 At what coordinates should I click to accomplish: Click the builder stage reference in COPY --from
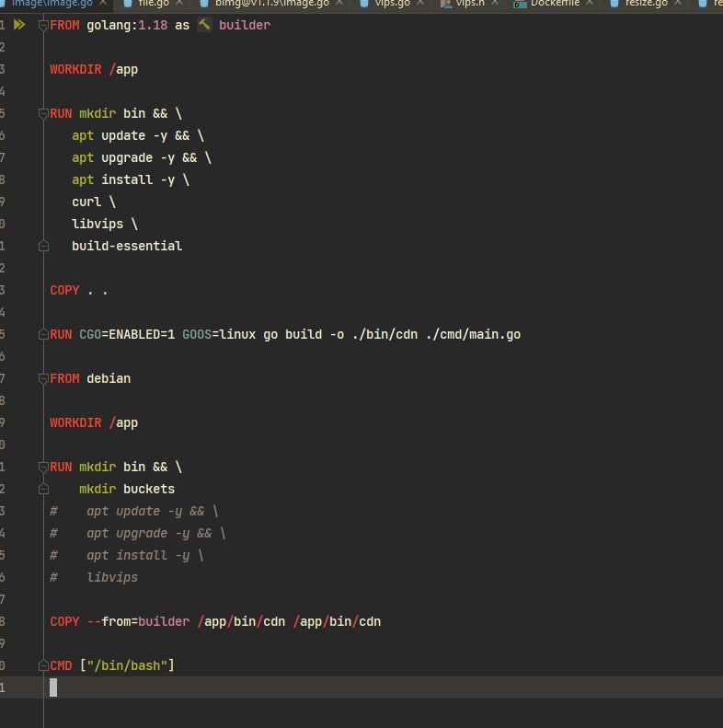coord(164,621)
